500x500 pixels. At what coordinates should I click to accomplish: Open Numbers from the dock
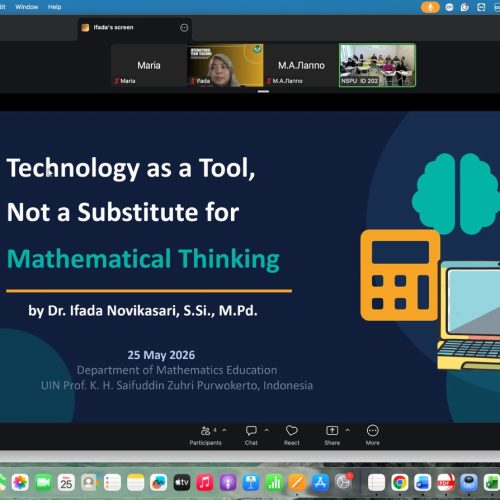coord(274,482)
